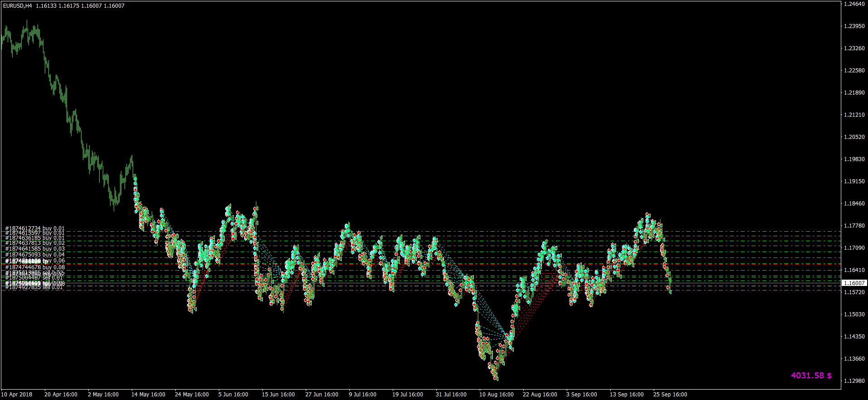Click the 10 Aug 16:00 date label
The height and width of the screenshot is (400, 868).
click(x=497, y=395)
